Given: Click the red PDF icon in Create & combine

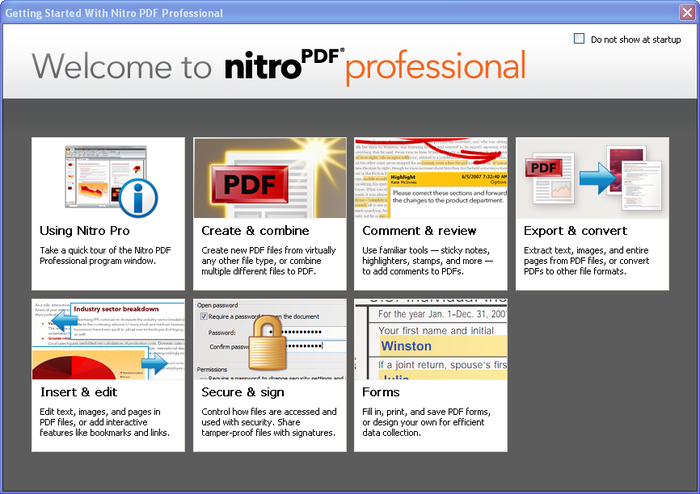Looking at the screenshot, I should coord(236,187).
